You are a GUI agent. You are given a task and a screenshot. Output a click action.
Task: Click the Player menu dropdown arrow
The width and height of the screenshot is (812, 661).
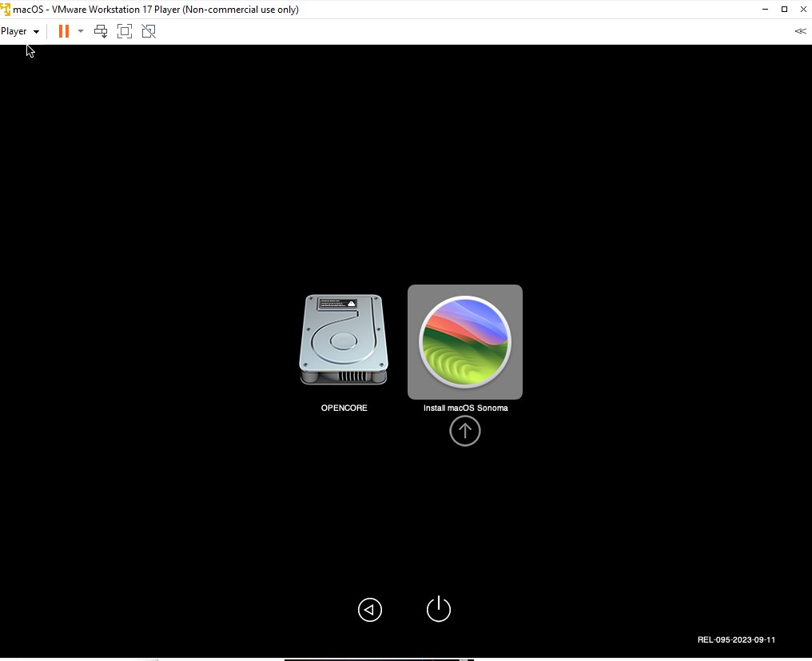pos(36,32)
